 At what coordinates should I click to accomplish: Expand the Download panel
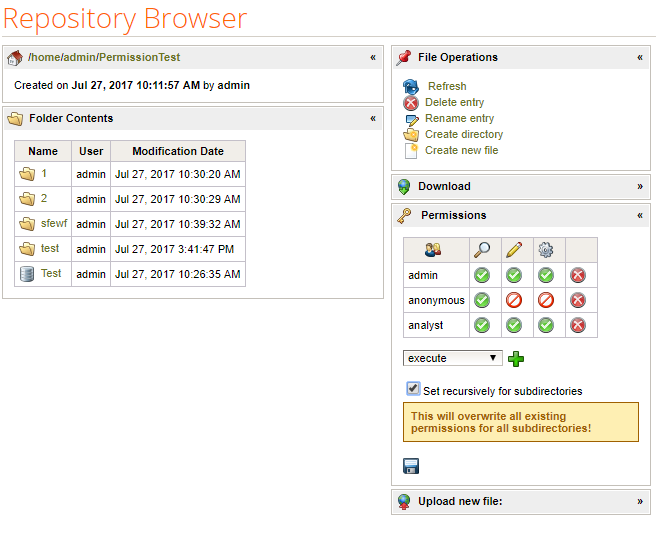click(640, 186)
